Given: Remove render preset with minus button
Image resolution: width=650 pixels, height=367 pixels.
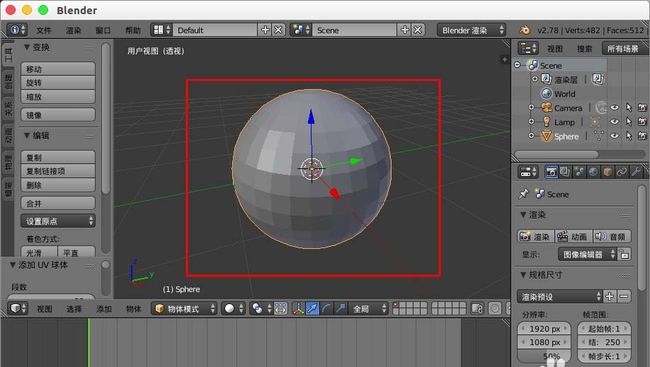Looking at the screenshot, I should click(x=624, y=297).
